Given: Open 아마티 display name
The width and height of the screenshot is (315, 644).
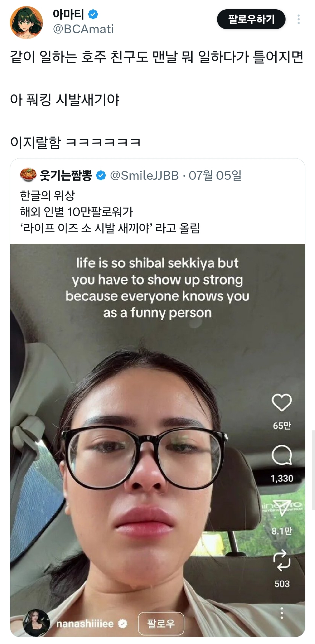Looking at the screenshot, I should 69,14.
